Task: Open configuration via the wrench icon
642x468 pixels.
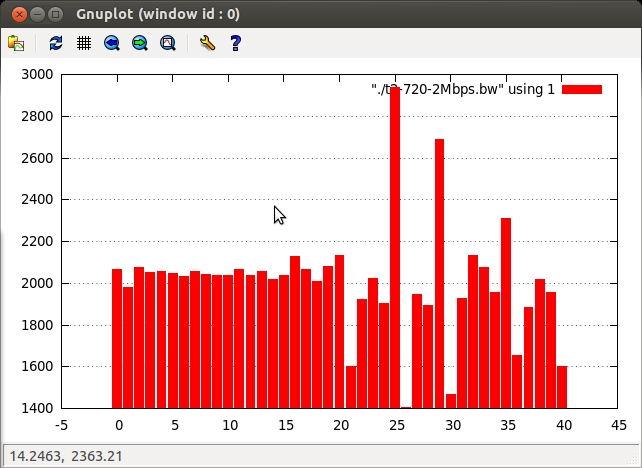Action: [207, 43]
